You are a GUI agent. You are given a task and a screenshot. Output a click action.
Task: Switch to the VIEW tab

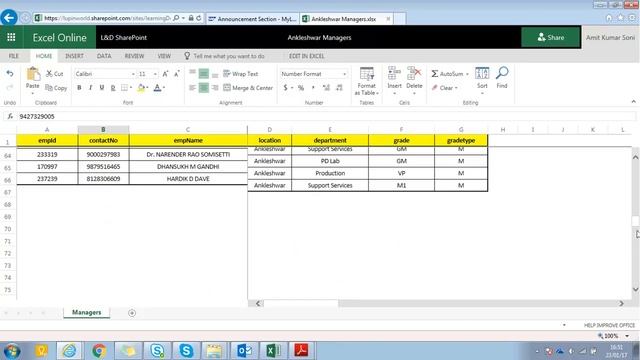pyautogui.click(x=164, y=56)
